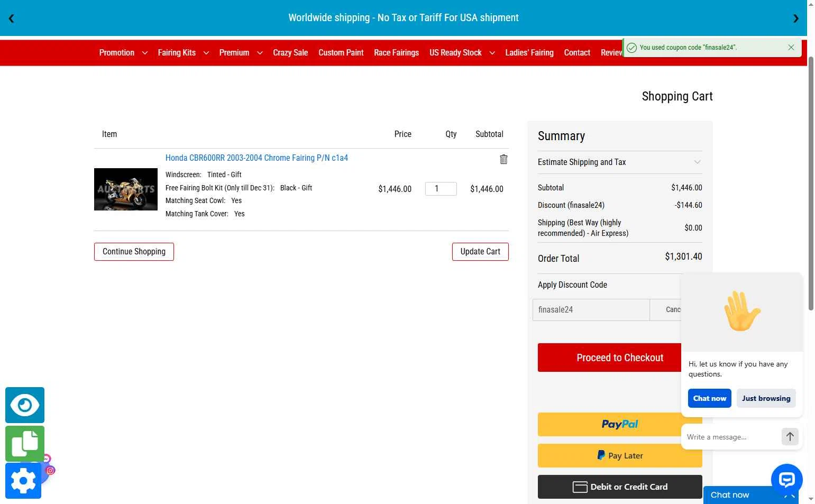Choose Pay Later option
Viewport: 815px width, 504px height.
(x=620, y=455)
